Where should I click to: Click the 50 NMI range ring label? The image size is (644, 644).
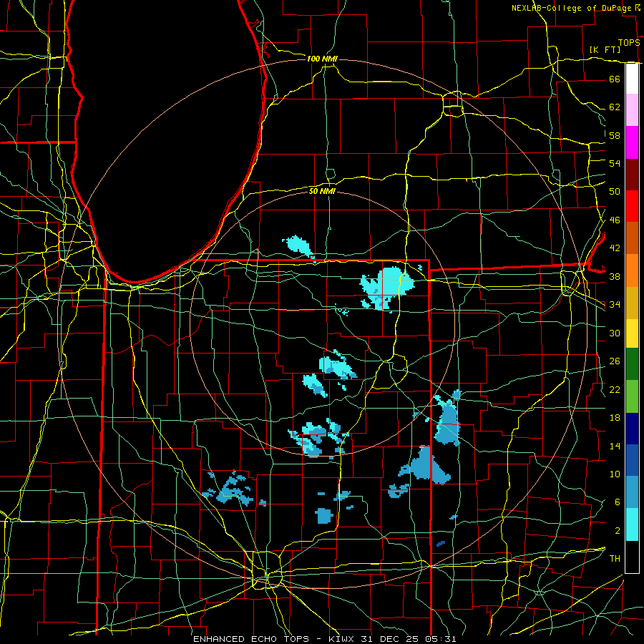pos(322,191)
